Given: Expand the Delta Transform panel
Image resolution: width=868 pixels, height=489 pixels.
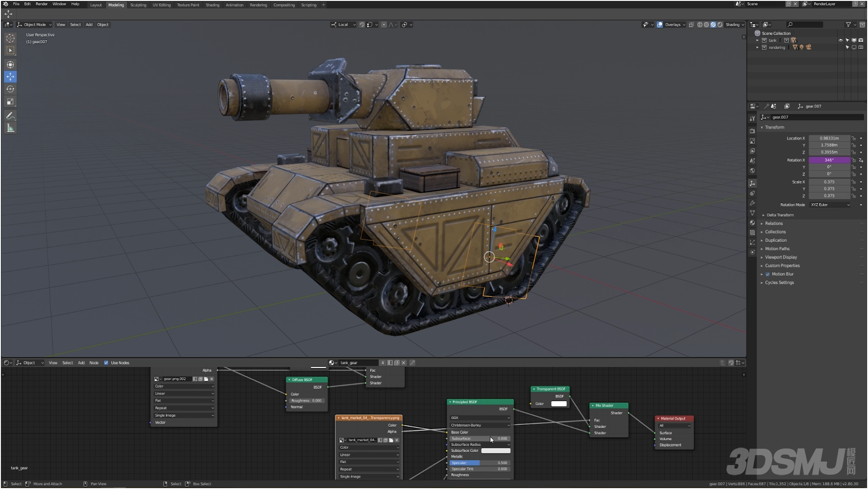Looking at the screenshot, I should [780, 215].
